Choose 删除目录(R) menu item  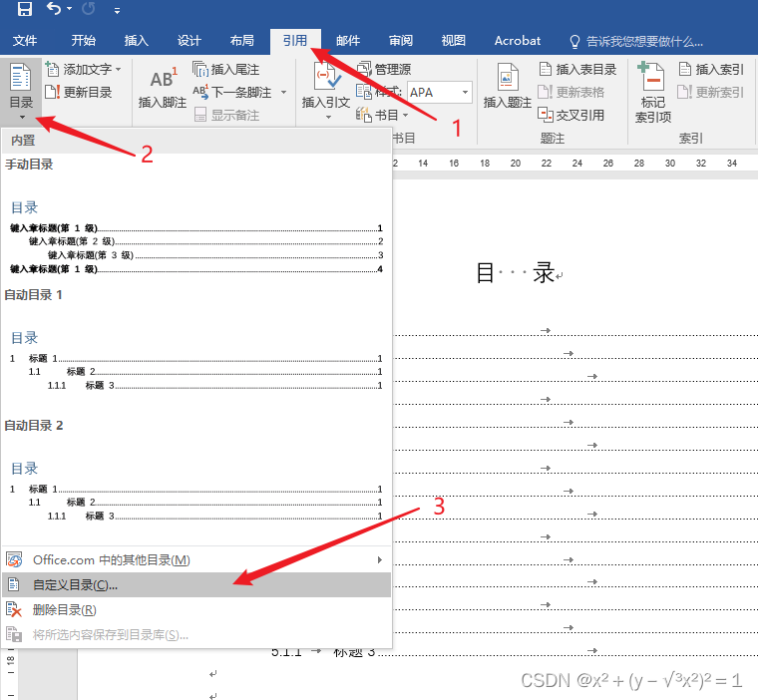click(x=195, y=610)
